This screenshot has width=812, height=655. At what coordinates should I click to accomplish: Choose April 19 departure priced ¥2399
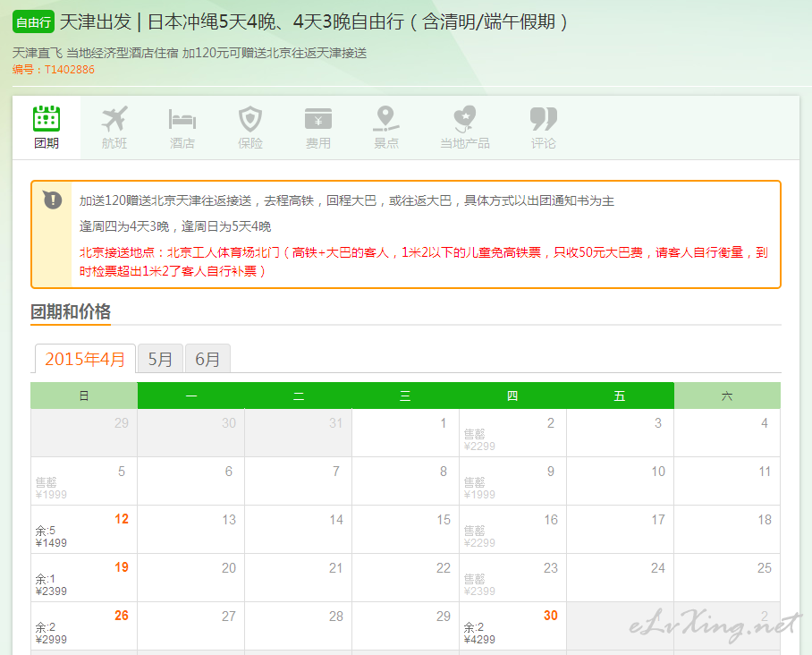click(84, 577)
